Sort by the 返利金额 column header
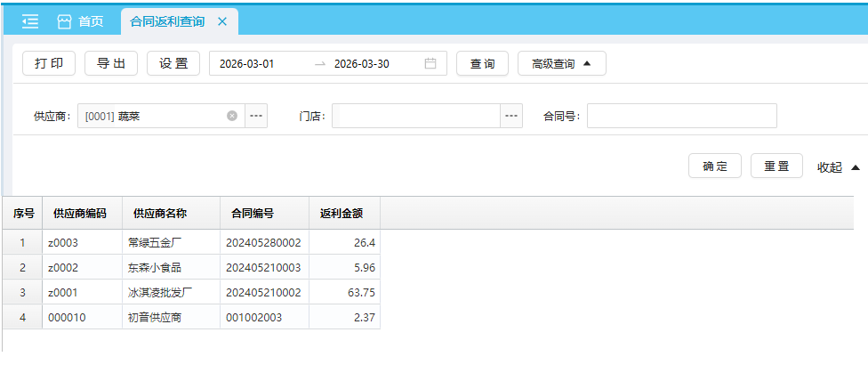Screen dimensions: 868x365 [x=343, y=214]
